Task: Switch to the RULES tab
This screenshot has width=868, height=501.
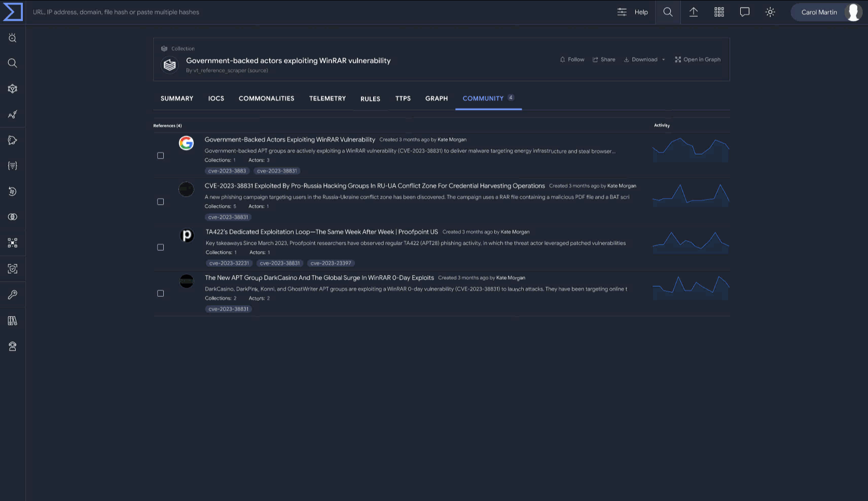Action: tap(370, 99)
